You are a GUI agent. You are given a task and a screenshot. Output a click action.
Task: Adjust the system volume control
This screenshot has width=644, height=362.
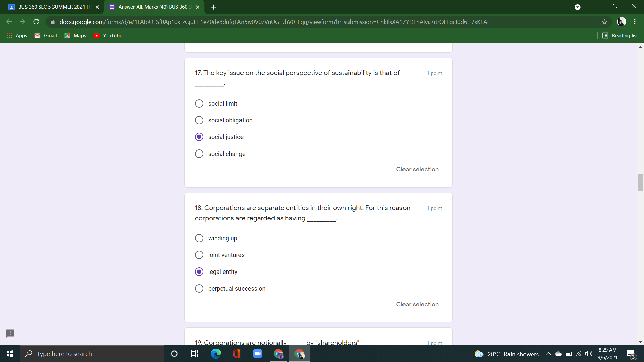click(x=589, y=354)
